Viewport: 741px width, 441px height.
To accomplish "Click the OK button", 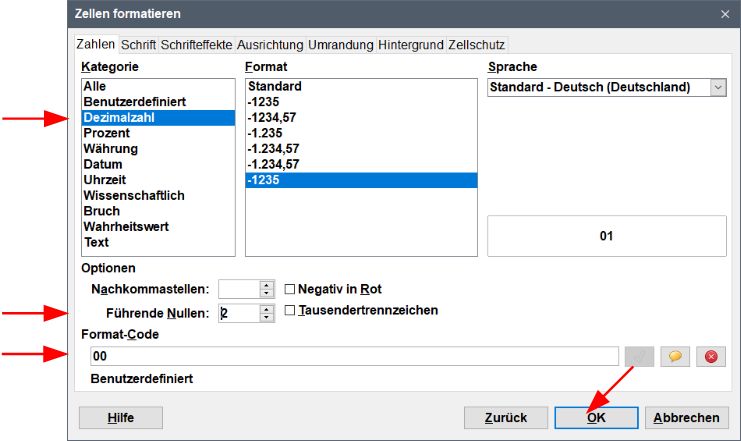I will [x=596, y=418].
